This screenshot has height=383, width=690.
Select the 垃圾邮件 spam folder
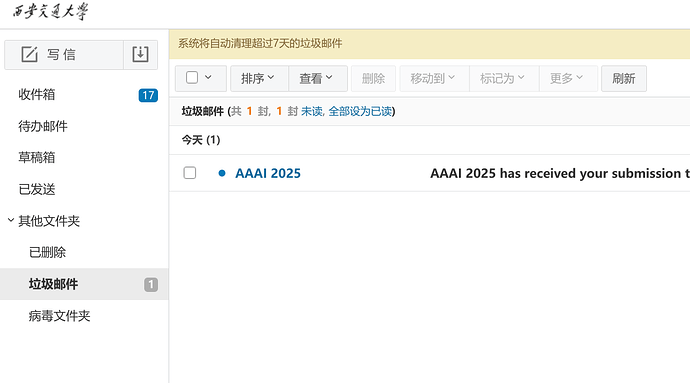(84, 284)
